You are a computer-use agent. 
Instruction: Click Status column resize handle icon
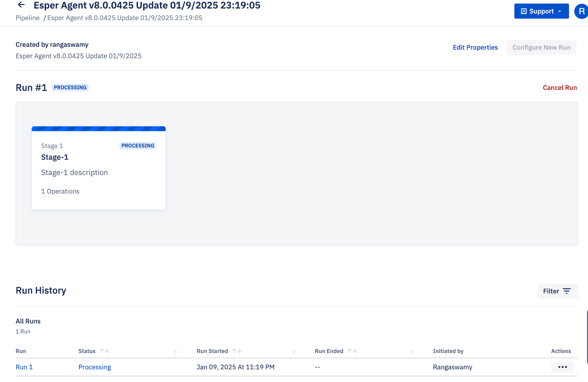[x=176, y=352]
